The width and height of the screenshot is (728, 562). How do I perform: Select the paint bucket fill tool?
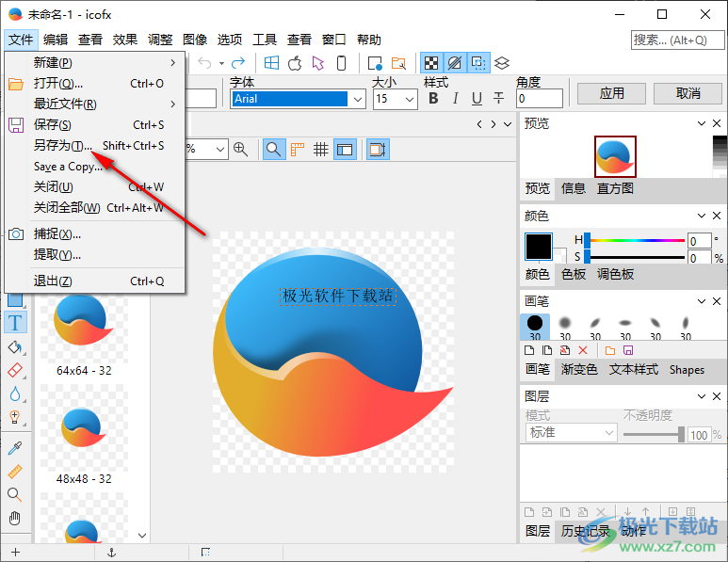(15, 347)
